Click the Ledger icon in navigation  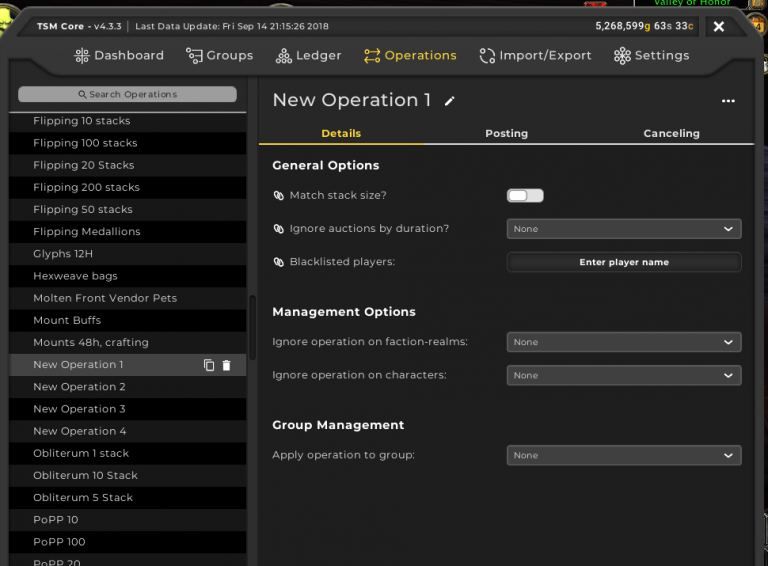point(284,56)
